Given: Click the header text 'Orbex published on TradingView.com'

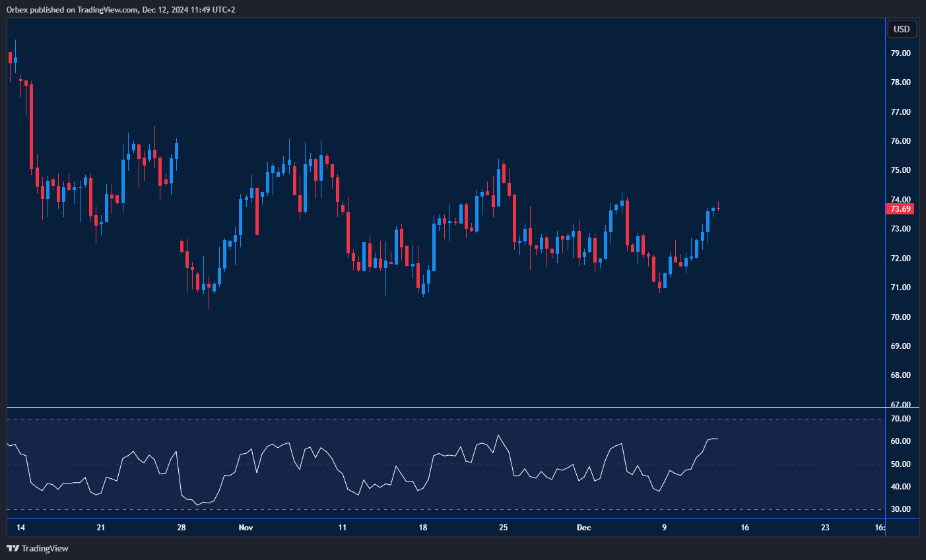Looking at the screenshot, I should 73,10.
